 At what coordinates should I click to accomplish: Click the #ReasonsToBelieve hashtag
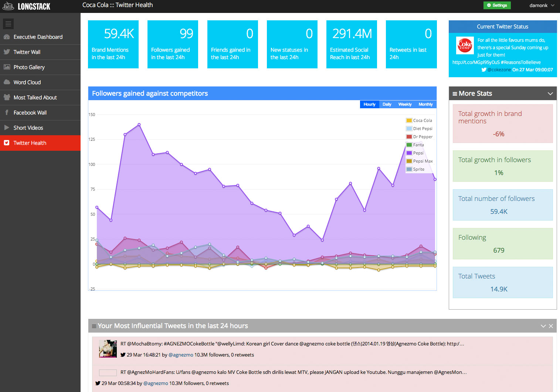pyautogui.click(x=521, y=62)
